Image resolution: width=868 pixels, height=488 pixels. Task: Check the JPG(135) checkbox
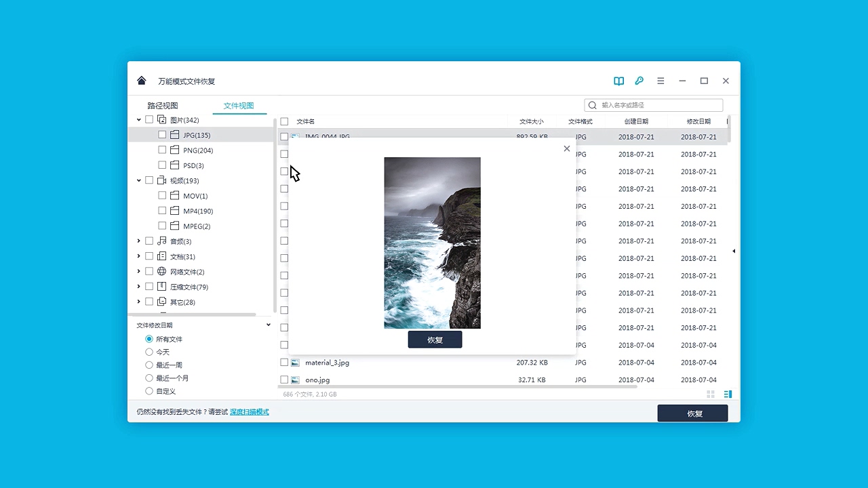point(162,135)
